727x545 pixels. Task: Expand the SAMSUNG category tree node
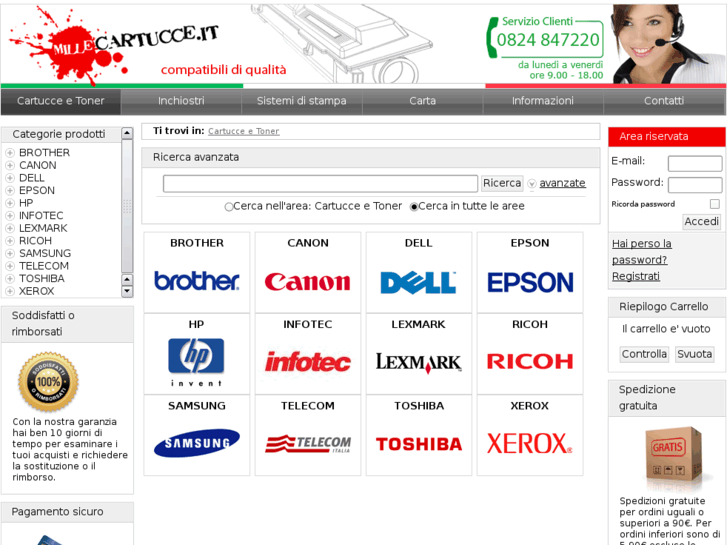click(10, 253)
